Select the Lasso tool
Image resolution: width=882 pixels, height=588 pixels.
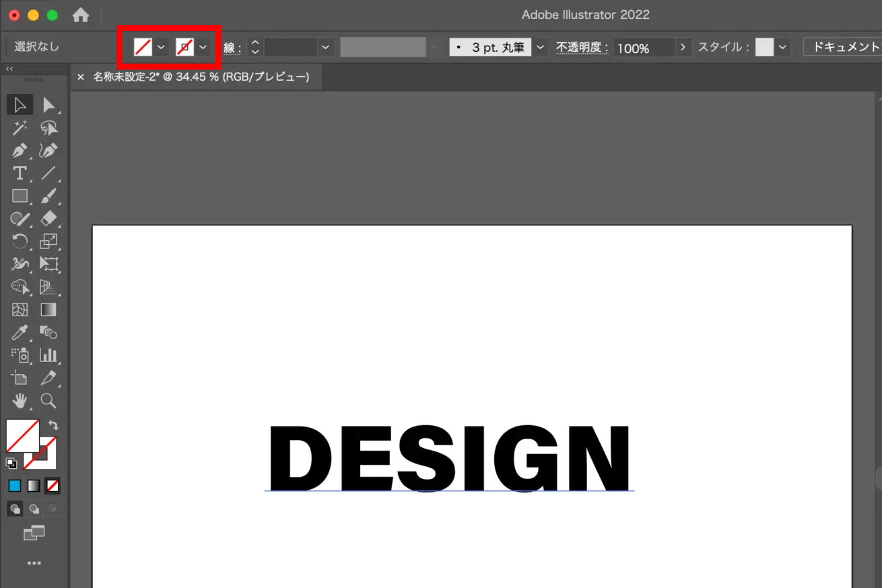(48, 128)
